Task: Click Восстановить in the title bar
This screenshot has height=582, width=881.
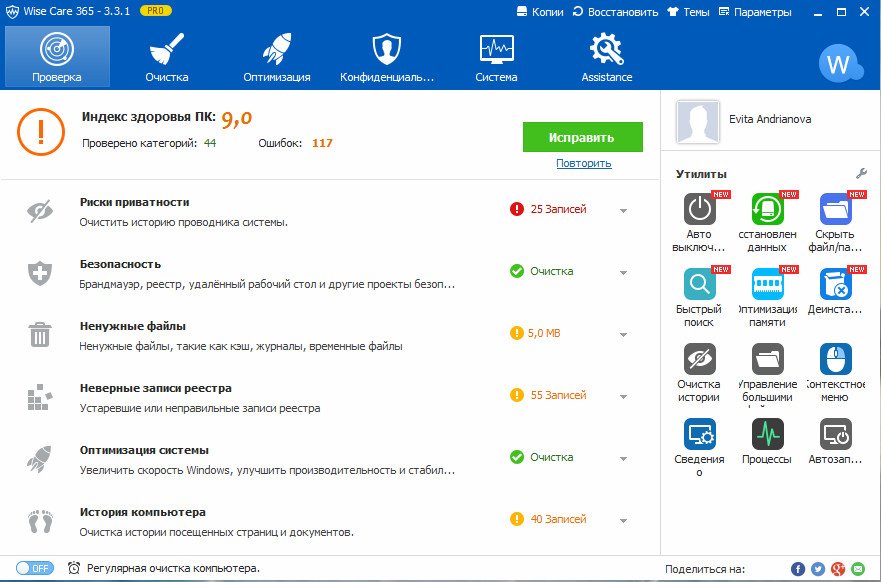Action: pos(615,12)
